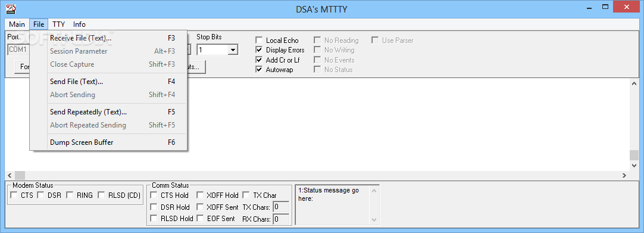Toggle the DSR Hold checkbox

(x=154, y=207)
